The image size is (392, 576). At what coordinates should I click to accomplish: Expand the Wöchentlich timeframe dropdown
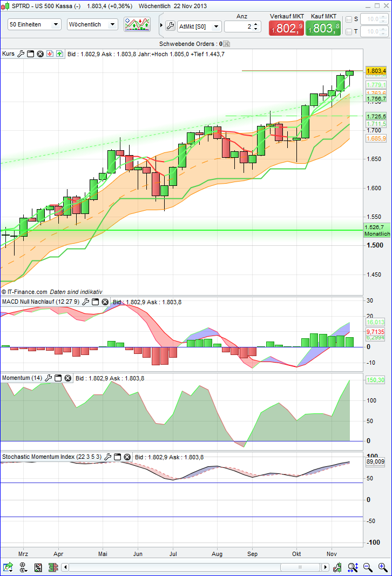click(x=92, y=24)
